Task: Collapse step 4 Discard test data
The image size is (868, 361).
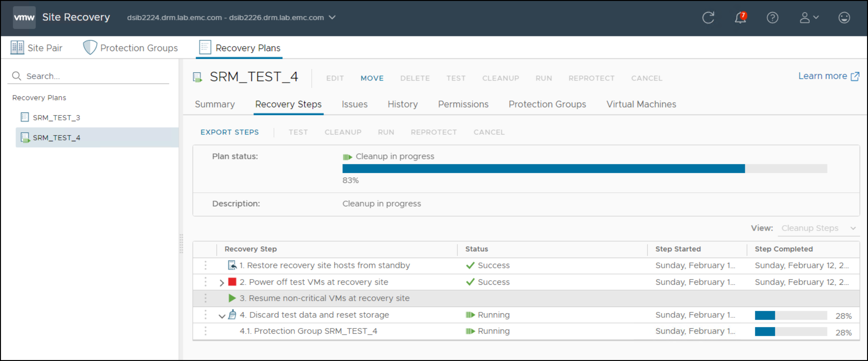Action: (x=221, y=316)
